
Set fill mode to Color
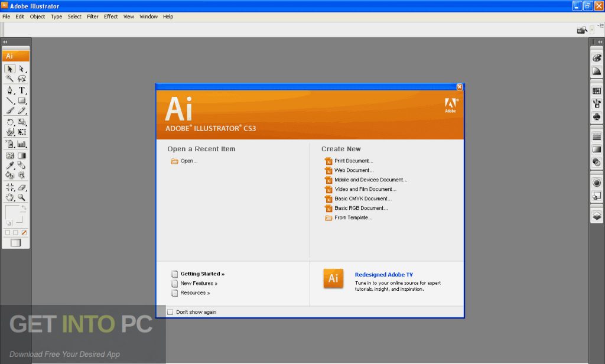[7, 232]
